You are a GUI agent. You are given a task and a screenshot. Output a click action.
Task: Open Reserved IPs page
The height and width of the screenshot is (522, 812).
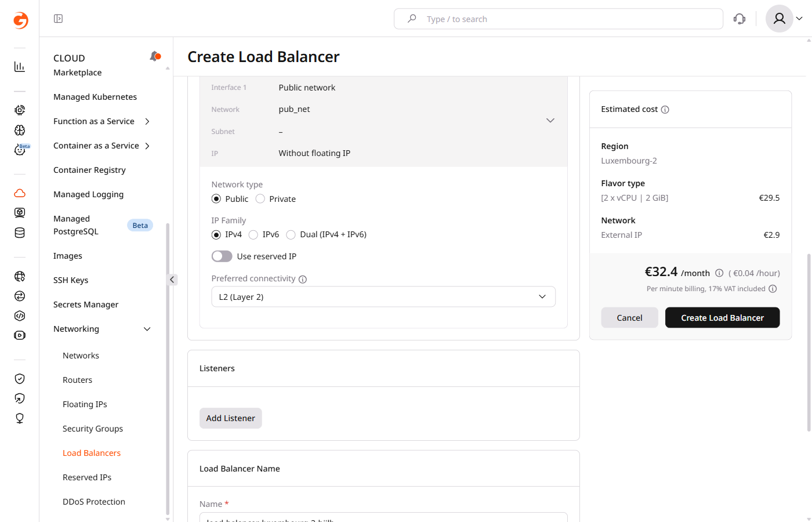coord(87,477)
